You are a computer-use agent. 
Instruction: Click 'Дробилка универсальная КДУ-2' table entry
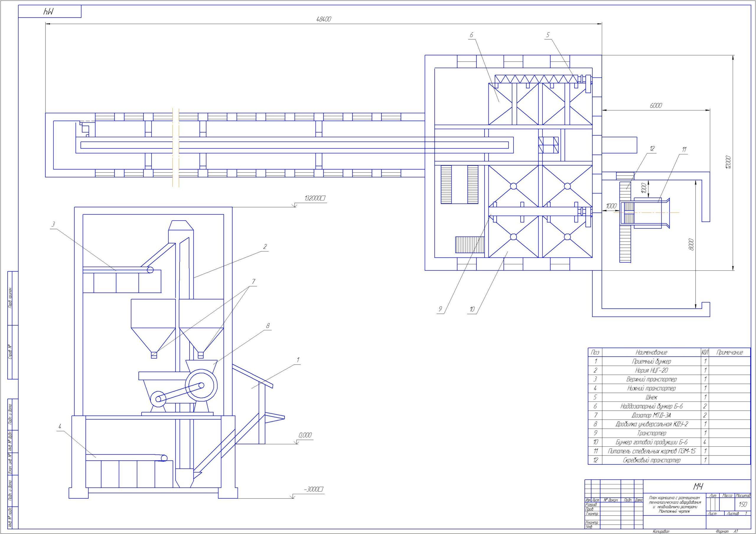[651, 424]
